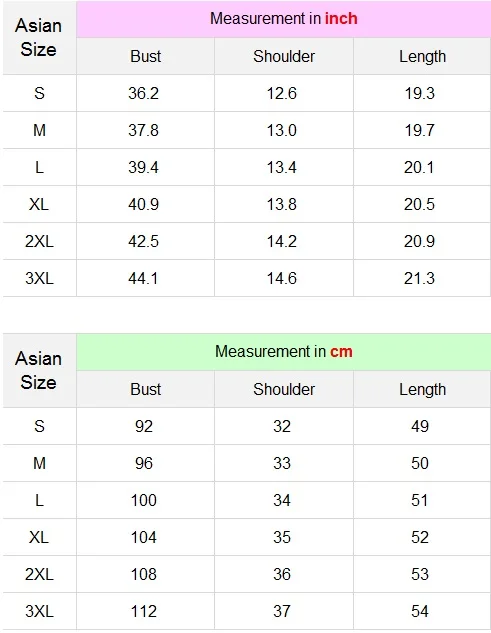This screenshot has width=491, height=633.
Task: Click the 36.2 bust value for size S
Action: [x=144, y=94]
